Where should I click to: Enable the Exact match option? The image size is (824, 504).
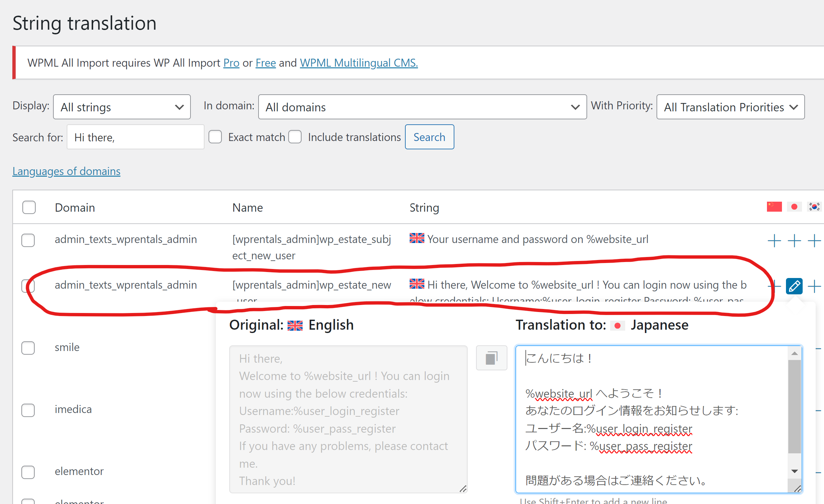(215, 137)
